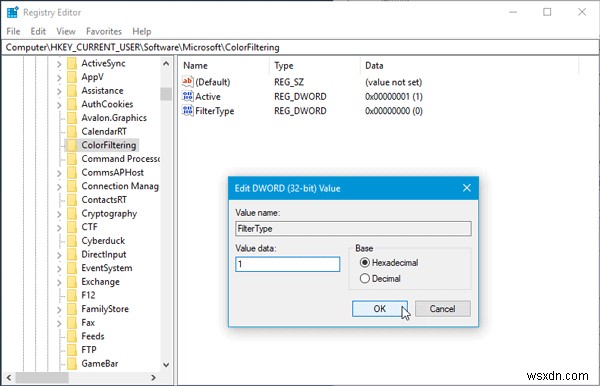Screen dimensions: 600x386
Task: Click the Fax folder icon
Action: [x=72, y=322]
